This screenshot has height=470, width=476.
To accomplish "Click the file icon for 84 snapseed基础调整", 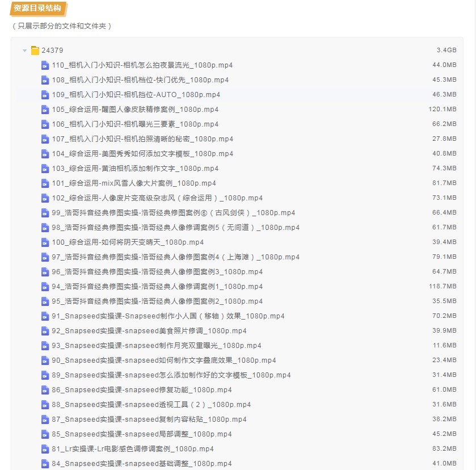I will [45, 464].
